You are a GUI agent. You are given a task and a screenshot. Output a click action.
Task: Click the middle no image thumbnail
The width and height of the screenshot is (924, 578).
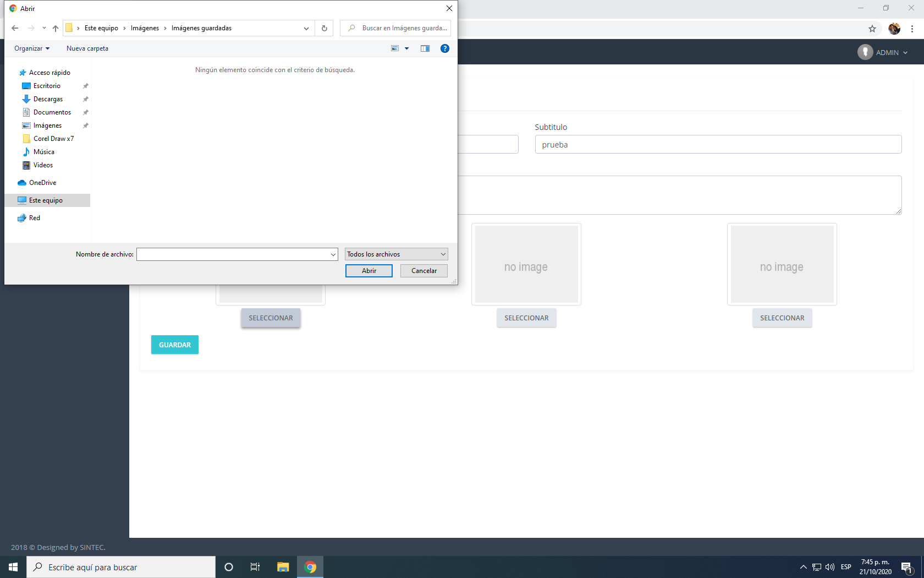(526, 264)
